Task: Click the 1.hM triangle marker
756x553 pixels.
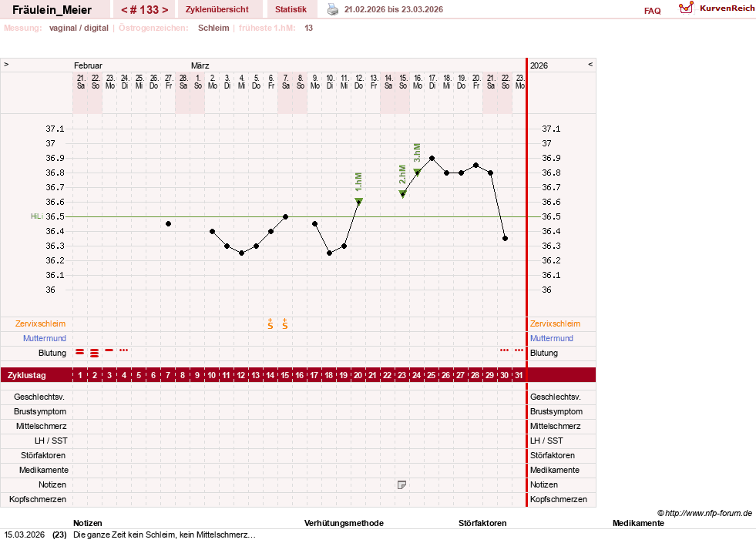Action: point(358,201)
